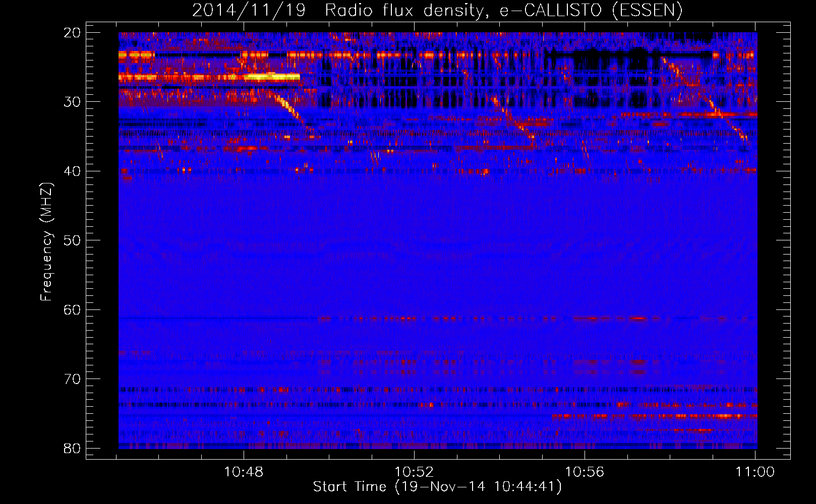This screenshot has width=816, height=504.
Task: Click the 40 frequency tick label
Action: 72,171
